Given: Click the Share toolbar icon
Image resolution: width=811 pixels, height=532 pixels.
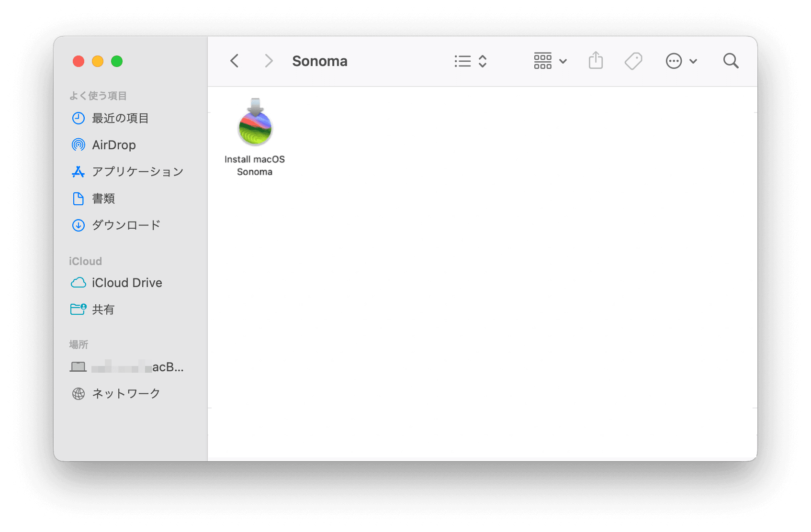Looking at the screenshot, I should (x=596, y=61).
